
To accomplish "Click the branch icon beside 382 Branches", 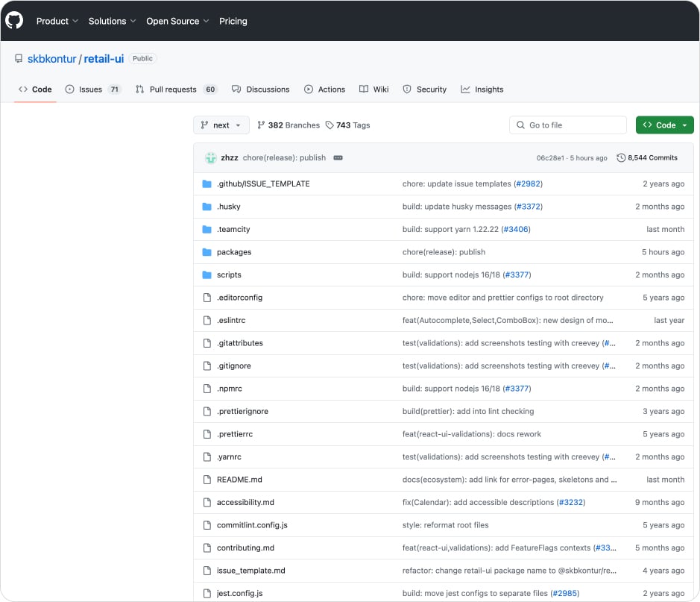I will point(262,125).
